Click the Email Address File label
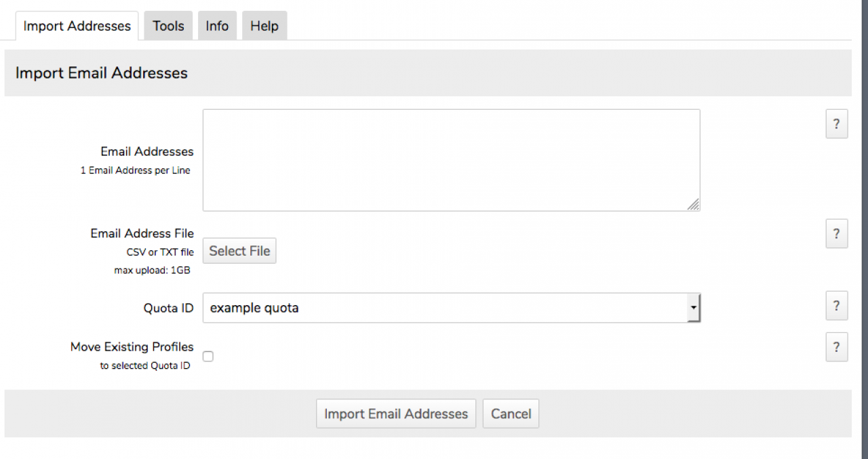This screenshot has width=868, height=459. point(142,233)
